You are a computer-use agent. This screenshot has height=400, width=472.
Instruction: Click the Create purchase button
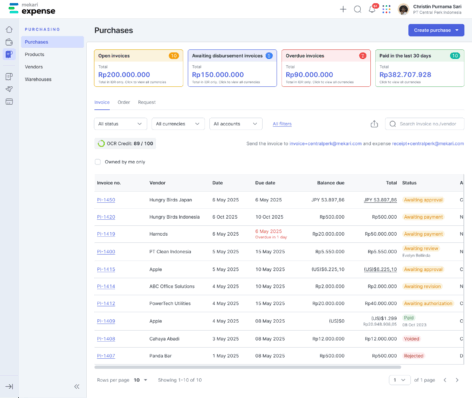point(436,30)
